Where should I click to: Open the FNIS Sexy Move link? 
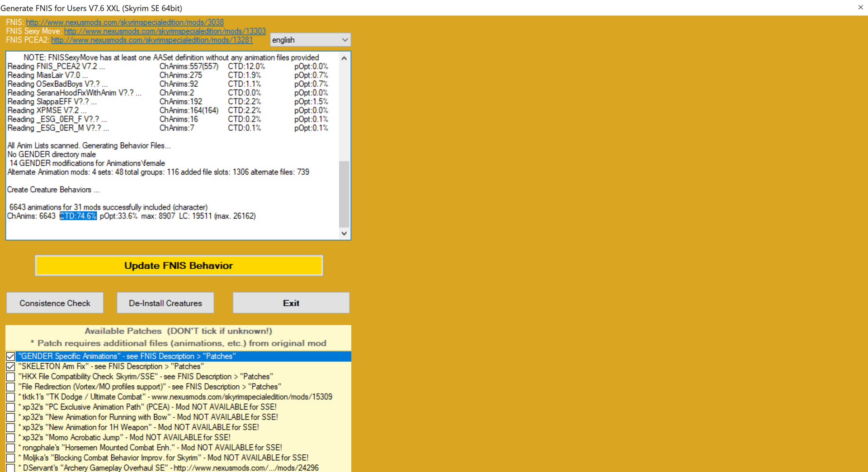(165, 31)
